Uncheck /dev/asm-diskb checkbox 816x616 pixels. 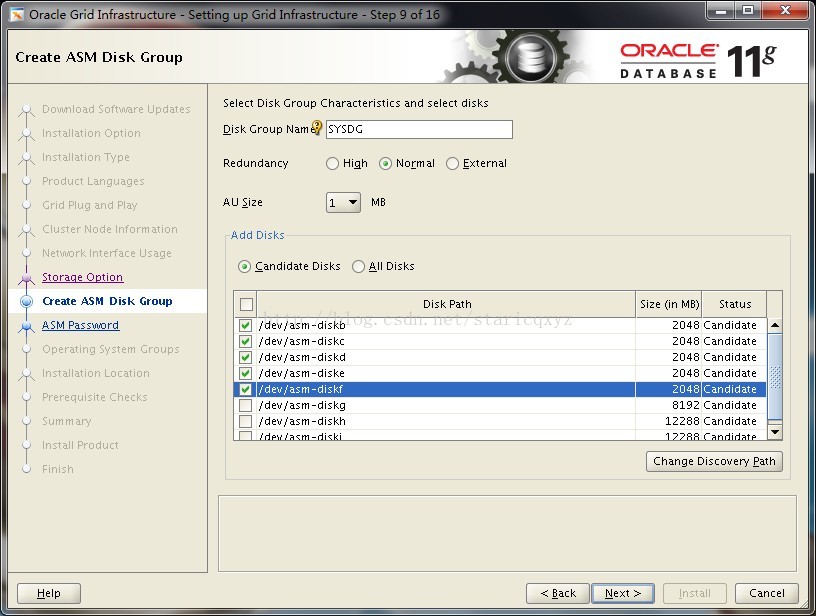[246, 326]
